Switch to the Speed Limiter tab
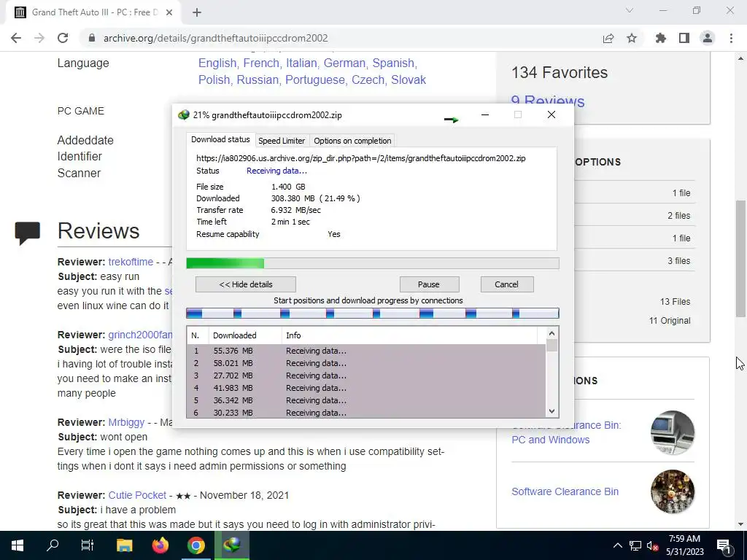Screen dimensions: 747x560 (282, 141)
